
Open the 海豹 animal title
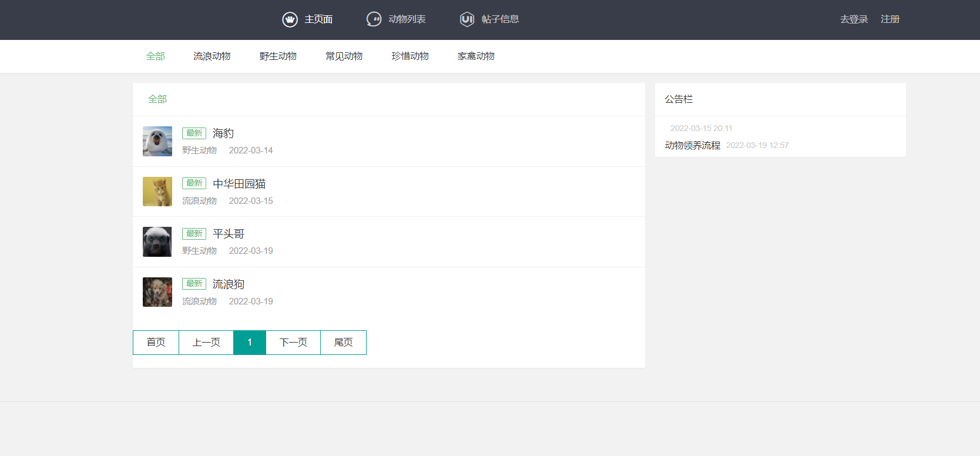tap(223, 133)
